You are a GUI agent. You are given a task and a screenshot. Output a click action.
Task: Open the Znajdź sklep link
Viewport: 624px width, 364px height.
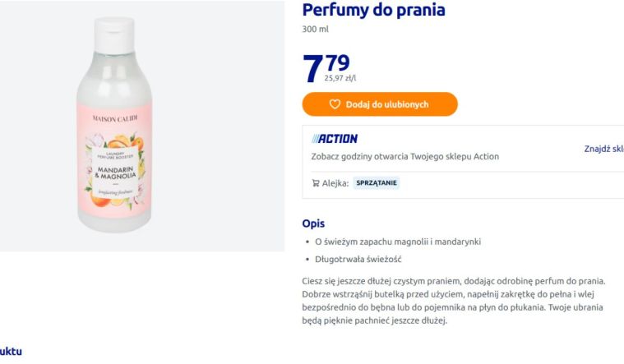point(603,149)
